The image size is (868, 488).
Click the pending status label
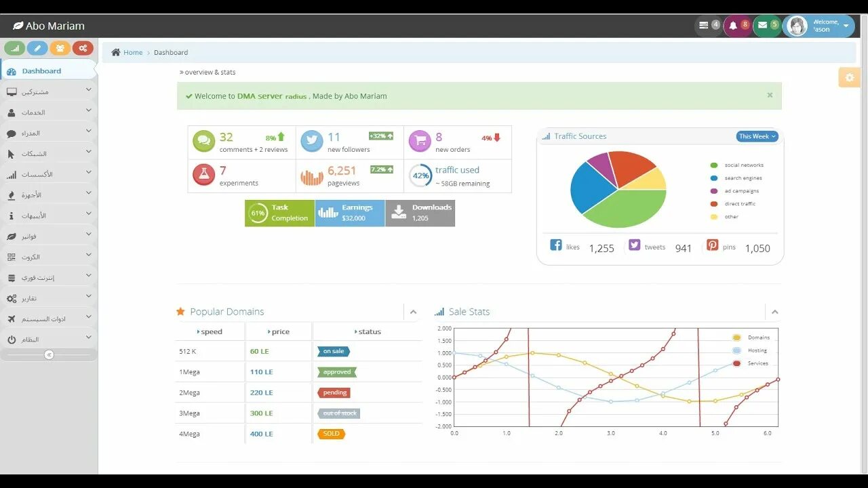click(334, 392)
